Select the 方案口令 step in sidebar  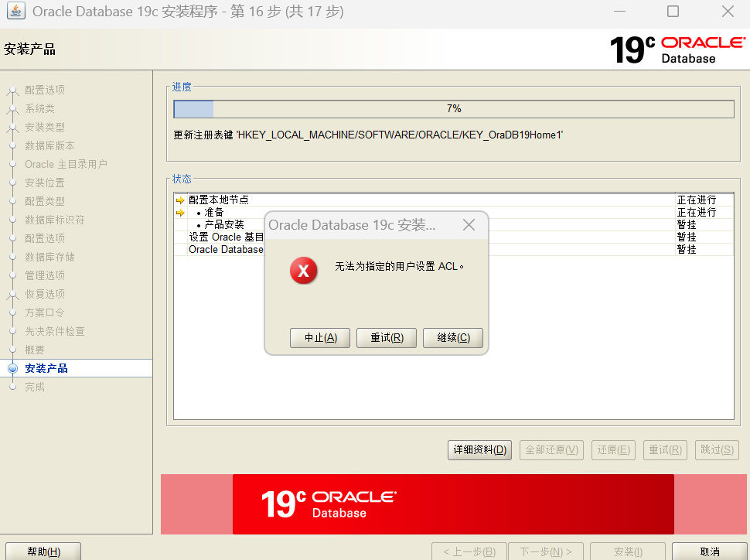(45, 312)
